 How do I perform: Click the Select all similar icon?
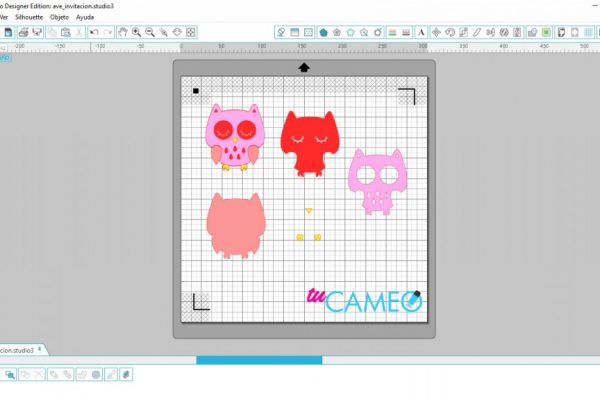point(10,374)
